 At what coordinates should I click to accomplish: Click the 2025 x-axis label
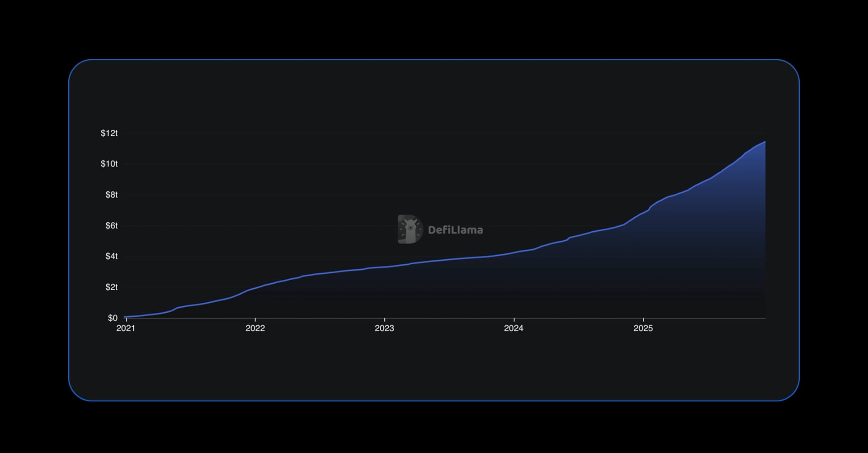coord(644,329)
